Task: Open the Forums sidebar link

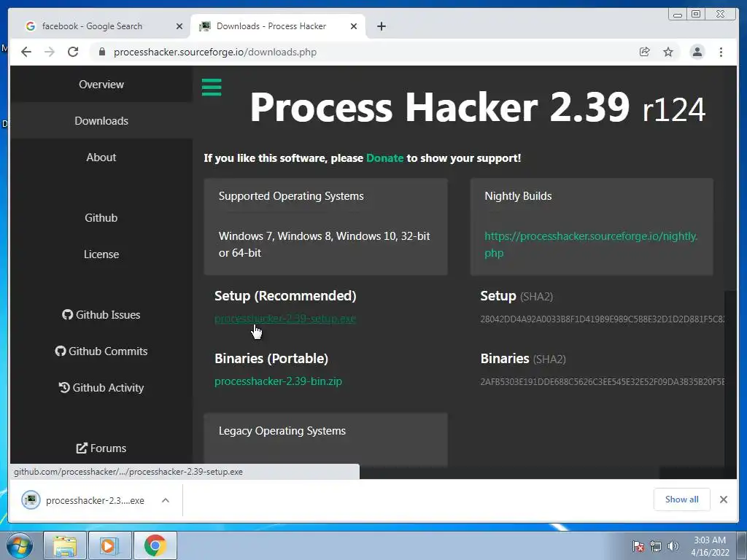Action: [101, 448]
